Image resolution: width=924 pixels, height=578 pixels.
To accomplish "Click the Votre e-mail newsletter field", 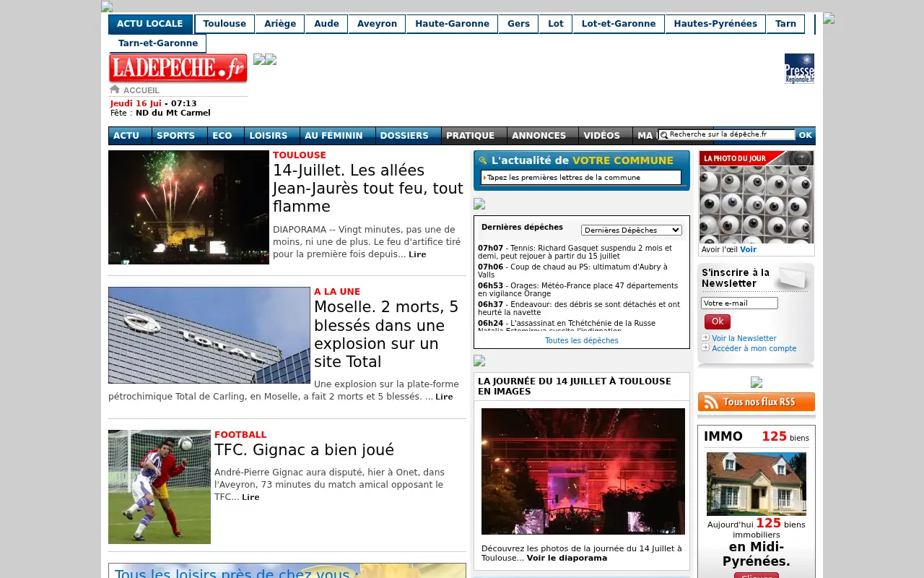I will tap(739, 303).
